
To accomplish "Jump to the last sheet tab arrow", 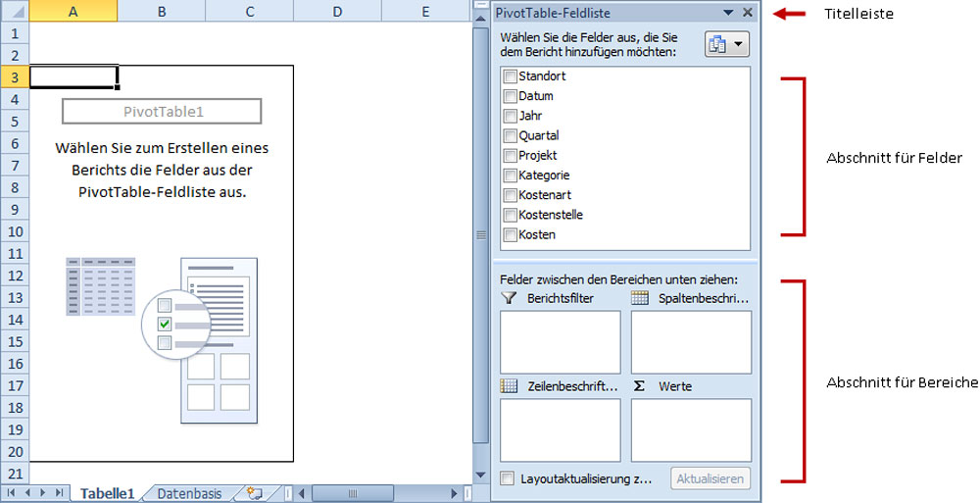I will pyautogui.click(x=60, y=493).
